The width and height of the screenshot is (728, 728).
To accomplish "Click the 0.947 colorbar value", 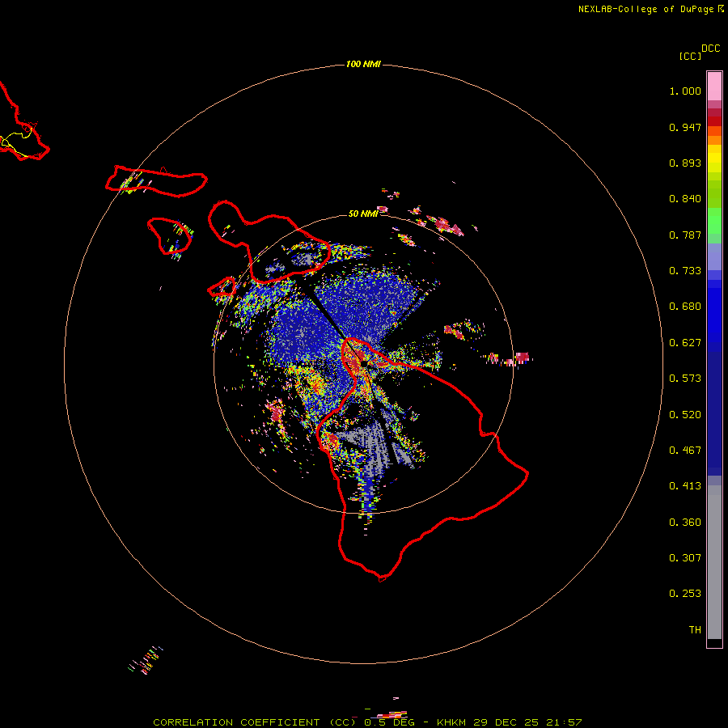I will click(685, 127).
